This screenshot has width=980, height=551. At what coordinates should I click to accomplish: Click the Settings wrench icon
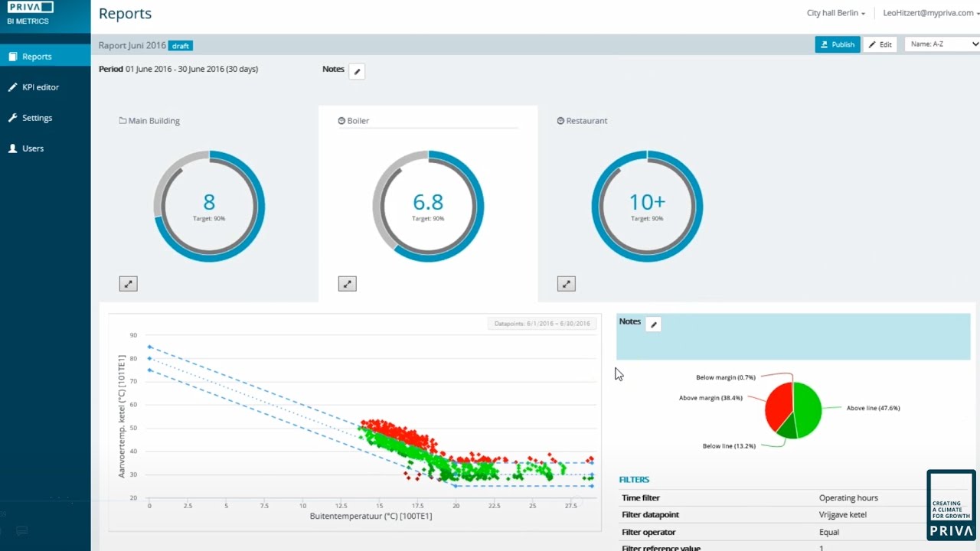click(x=12, y=118)
